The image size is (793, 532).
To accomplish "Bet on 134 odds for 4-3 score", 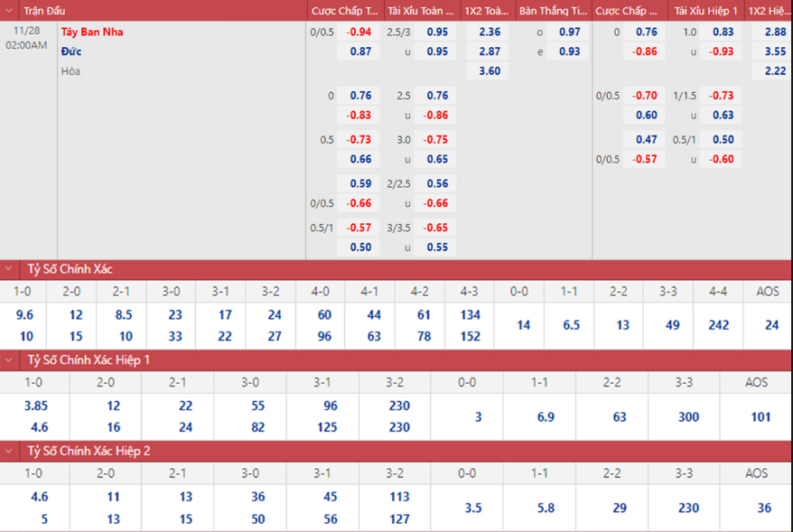I will (470, 315).
